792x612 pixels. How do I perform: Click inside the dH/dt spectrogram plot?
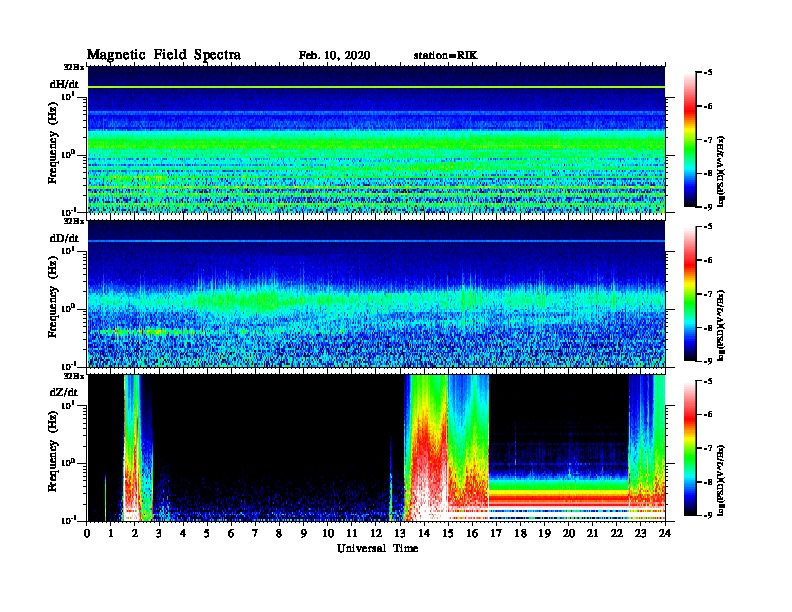(x=376, y=140)
